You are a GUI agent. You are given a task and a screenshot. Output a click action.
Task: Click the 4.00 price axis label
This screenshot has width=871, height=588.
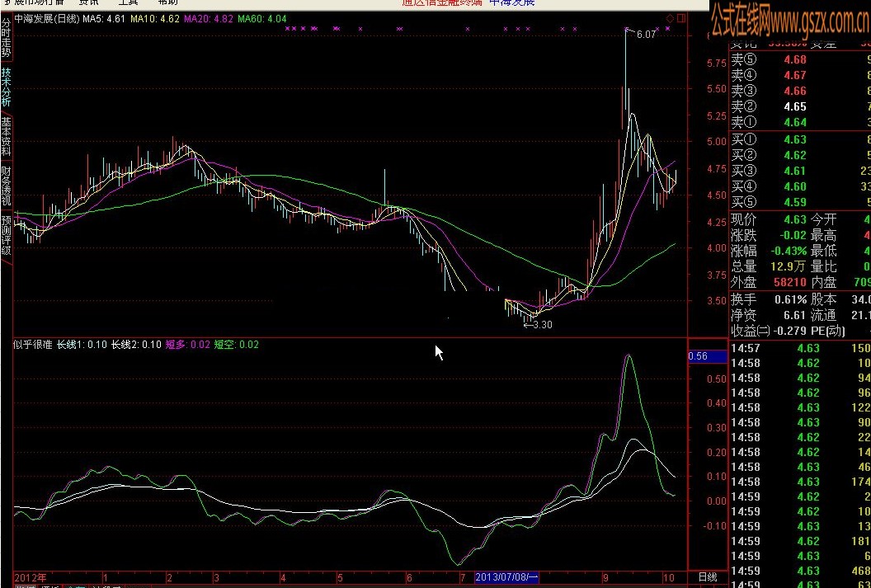[717, 248]
